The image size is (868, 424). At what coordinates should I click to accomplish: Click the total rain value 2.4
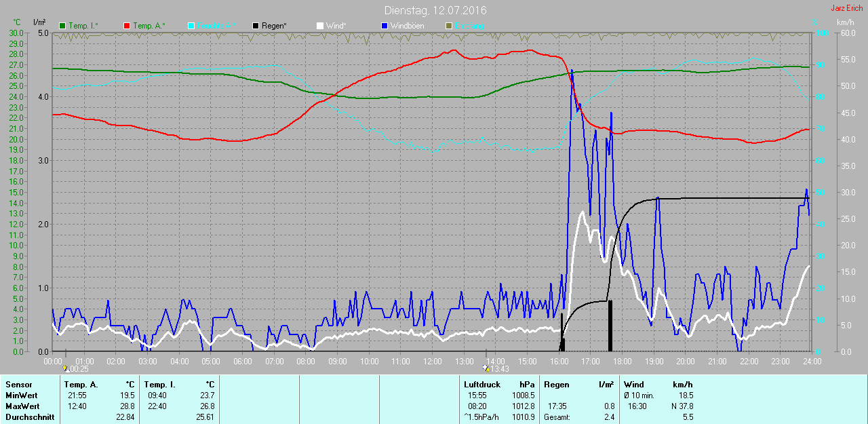pos(609,417)
